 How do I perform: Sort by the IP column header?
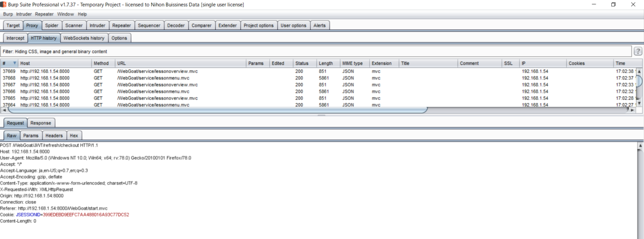544,63
